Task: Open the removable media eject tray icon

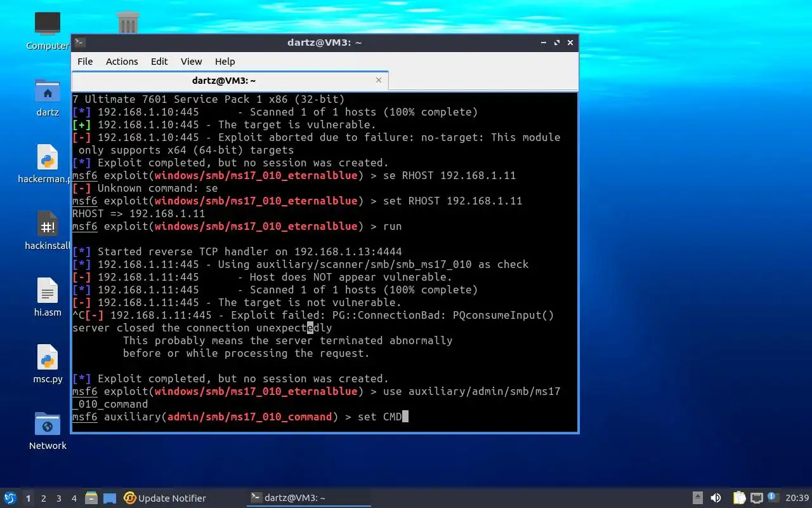Action: pyautogui.click(x=698, y=498)
